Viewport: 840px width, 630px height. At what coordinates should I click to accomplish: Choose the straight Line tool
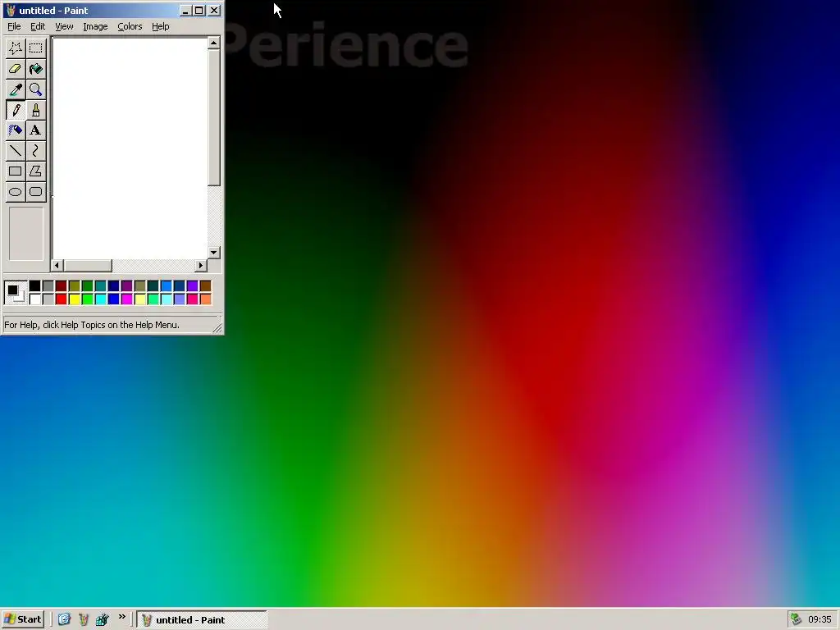point(15,151)
